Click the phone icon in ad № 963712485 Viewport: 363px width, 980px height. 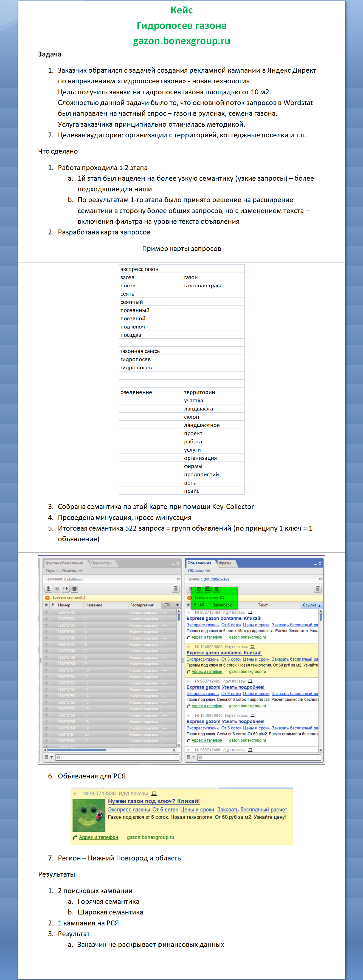coord(188,706)
